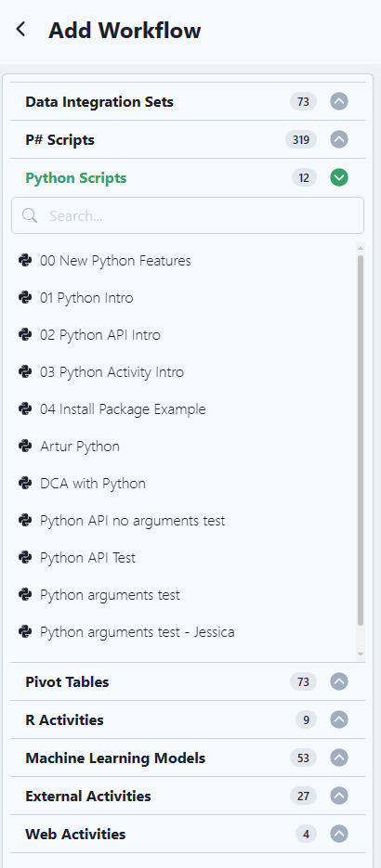Click Python icon next to 01 Python Intro

pos(25,297)
